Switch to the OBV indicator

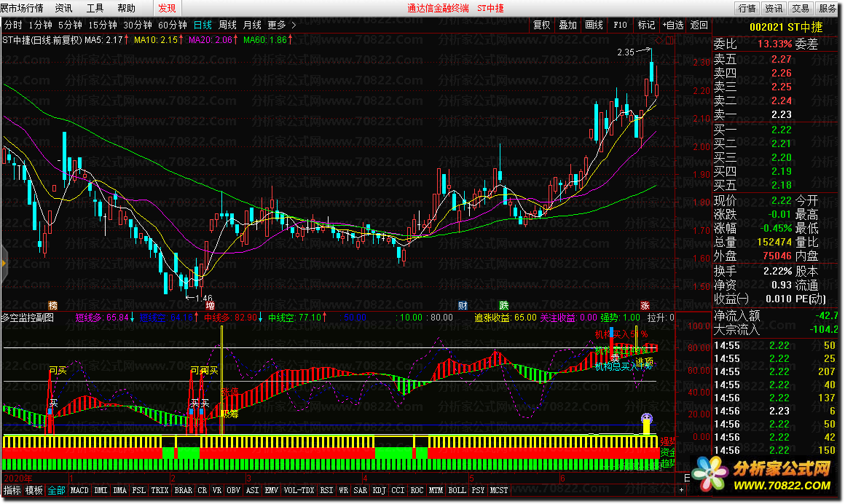[233, 490]
